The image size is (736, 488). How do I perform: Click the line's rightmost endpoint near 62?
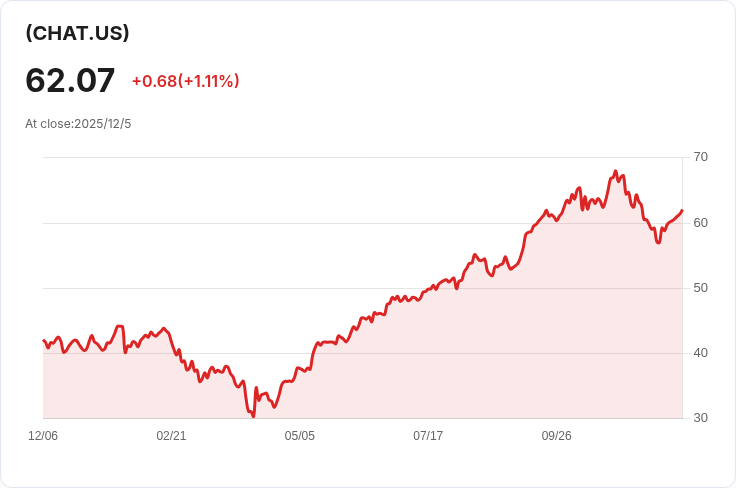(x=682, y=211)
